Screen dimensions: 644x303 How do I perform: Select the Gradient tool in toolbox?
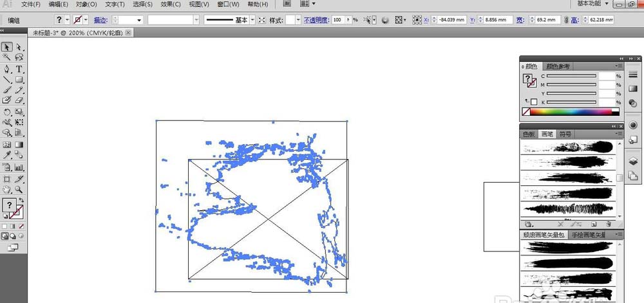19,144
